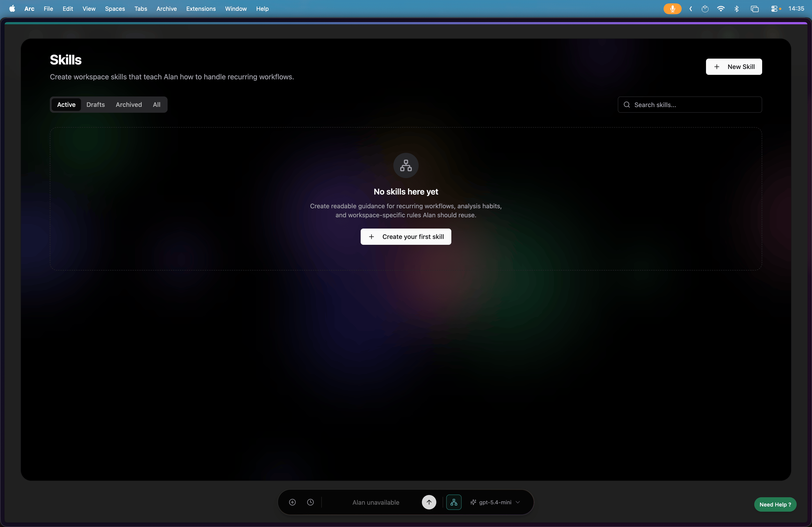The image size is (812, 527).
Task: Click the screen mirroring icon in menu bar
Action: (755, 9)
